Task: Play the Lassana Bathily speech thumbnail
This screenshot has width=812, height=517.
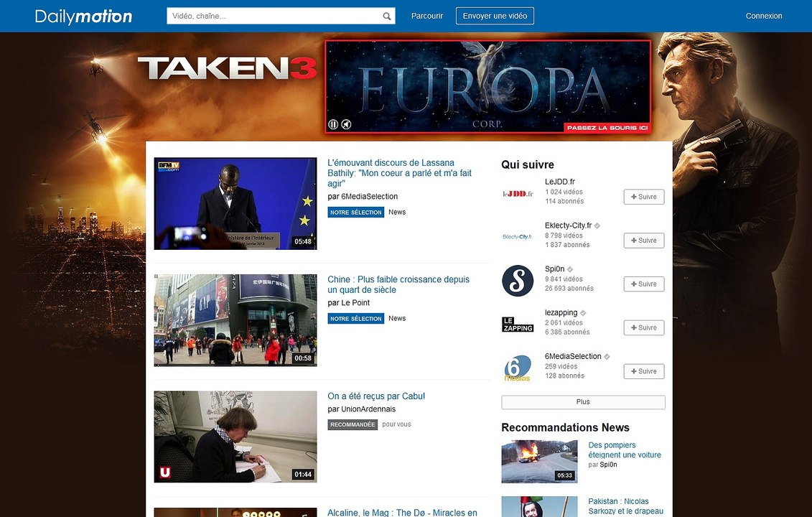Action: click(x=235, y=204)
